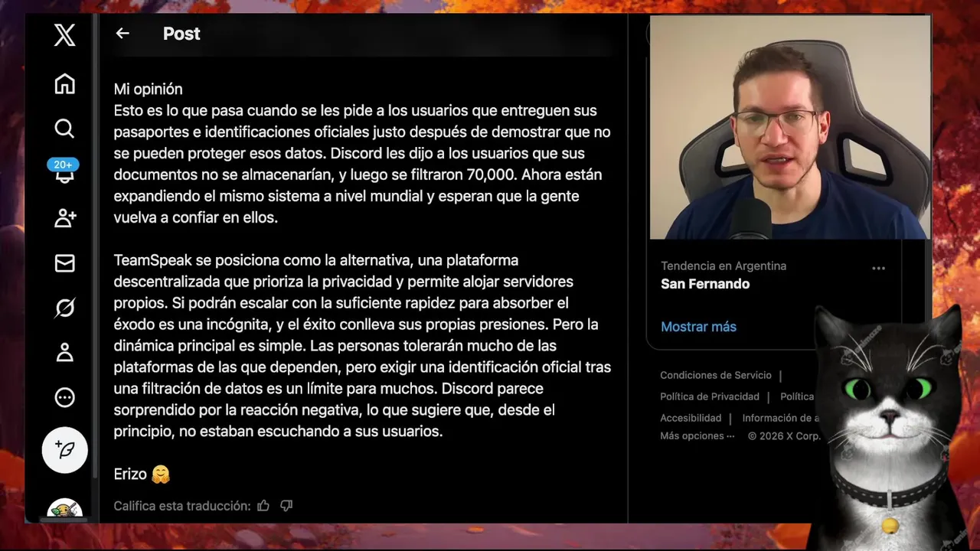Open More circle with dots icon
The image size is (980, 551).
(x=65, y=397)
